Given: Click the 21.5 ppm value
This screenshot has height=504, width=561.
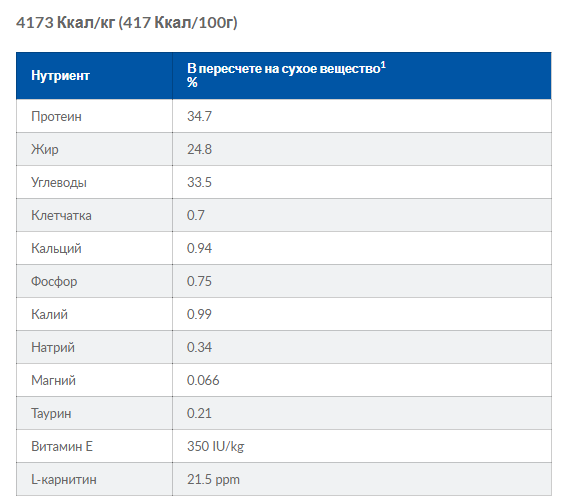Looking at the screenshot, I should tap(213, 479).
